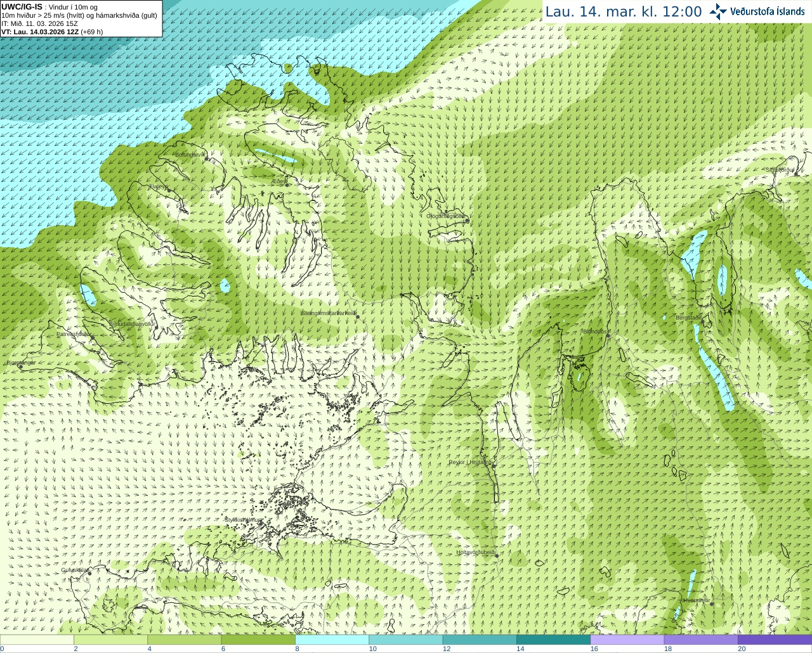Pick the 2–4 m/s light green legend swatch
Image resolution: width=812 pixels, height=653 pixels.
[110, 640]
